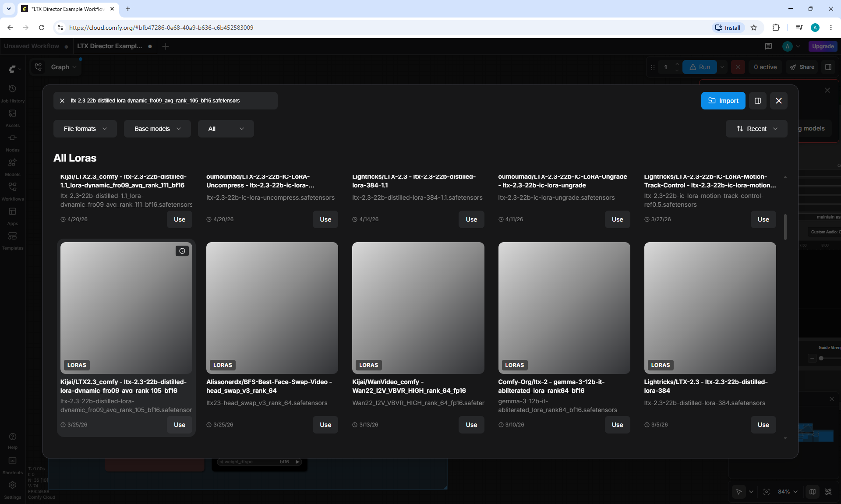Toggle link visibility icon in bottom toolbar
Screen dimensions: 841x504
point(828,492)
